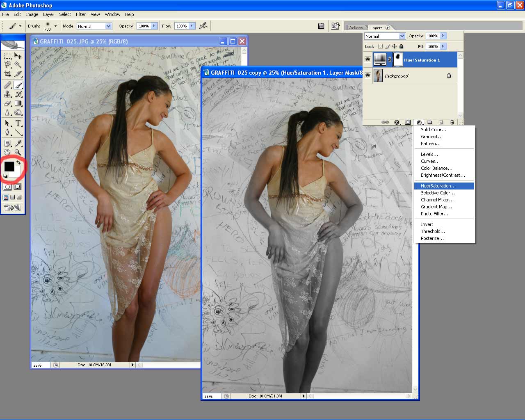Select the Sponge/Dodge tool

[18, 112]
